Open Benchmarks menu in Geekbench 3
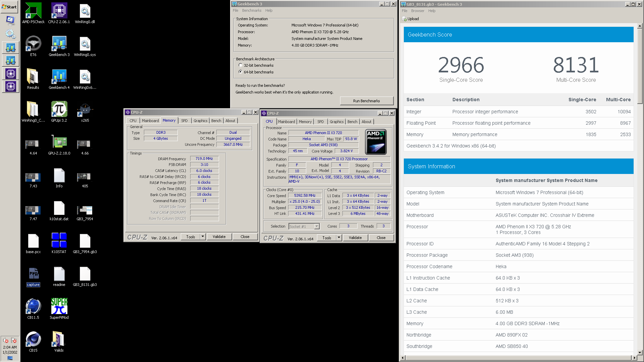644x362 pixels. click(252, 10)
